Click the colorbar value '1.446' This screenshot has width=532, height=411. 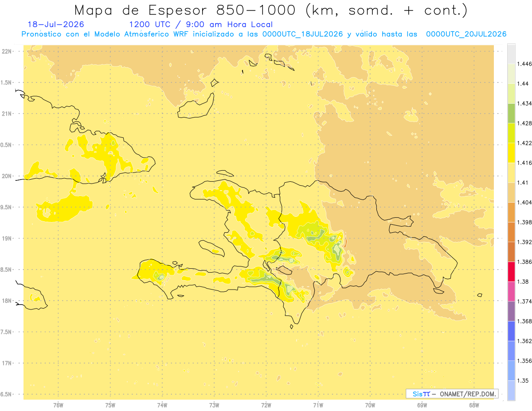coord(524,64)
